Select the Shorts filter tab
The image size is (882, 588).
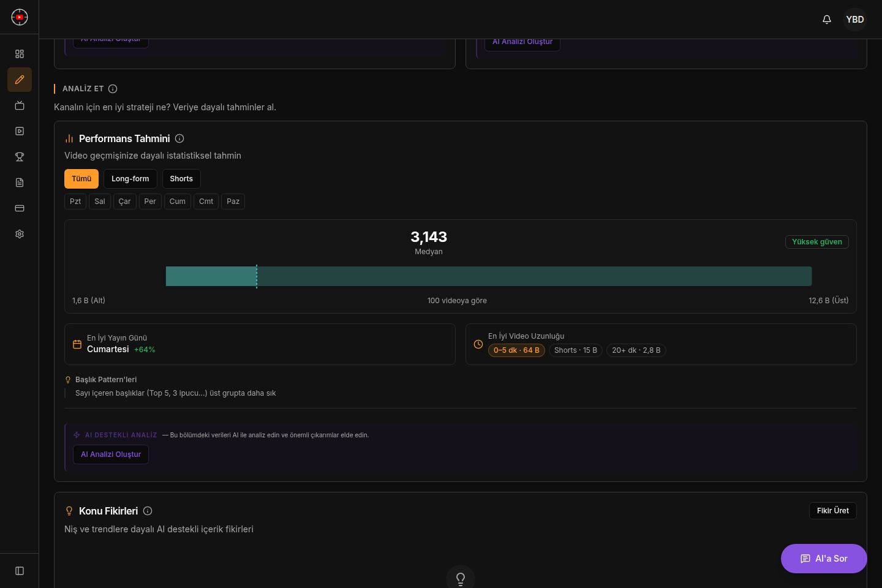[x=181, y=179]
